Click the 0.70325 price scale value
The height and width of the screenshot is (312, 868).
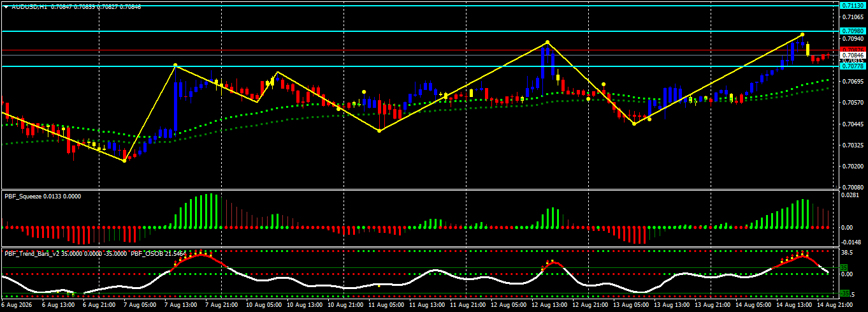(x=853, y=145)
